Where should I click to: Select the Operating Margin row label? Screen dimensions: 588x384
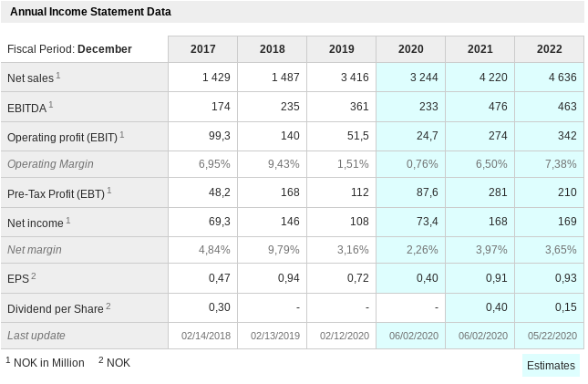50,164
